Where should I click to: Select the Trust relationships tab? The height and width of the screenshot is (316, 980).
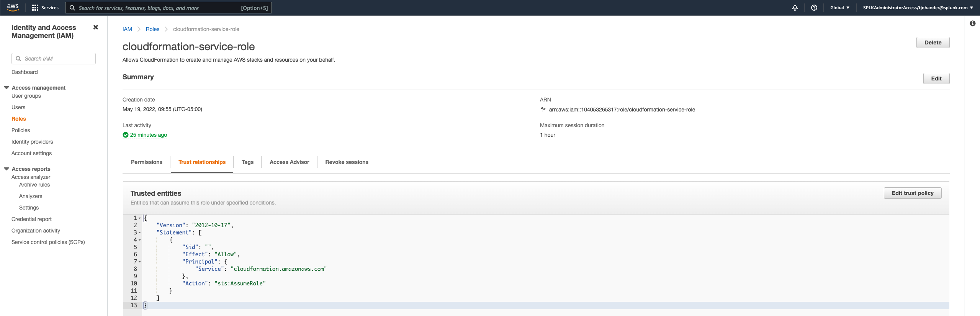pyautogui.click(x=202, y=162)
